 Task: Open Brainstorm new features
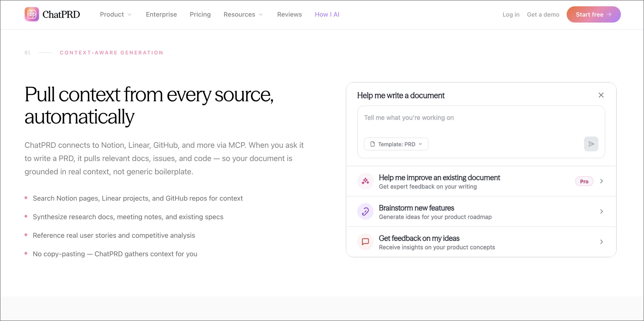tap(481, 212)
